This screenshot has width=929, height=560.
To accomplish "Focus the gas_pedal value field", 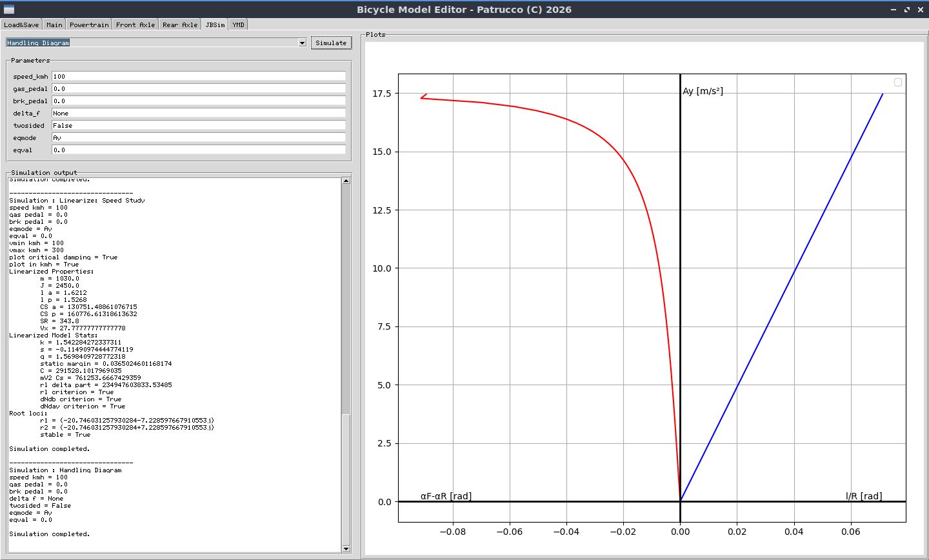I will (199, 88).
